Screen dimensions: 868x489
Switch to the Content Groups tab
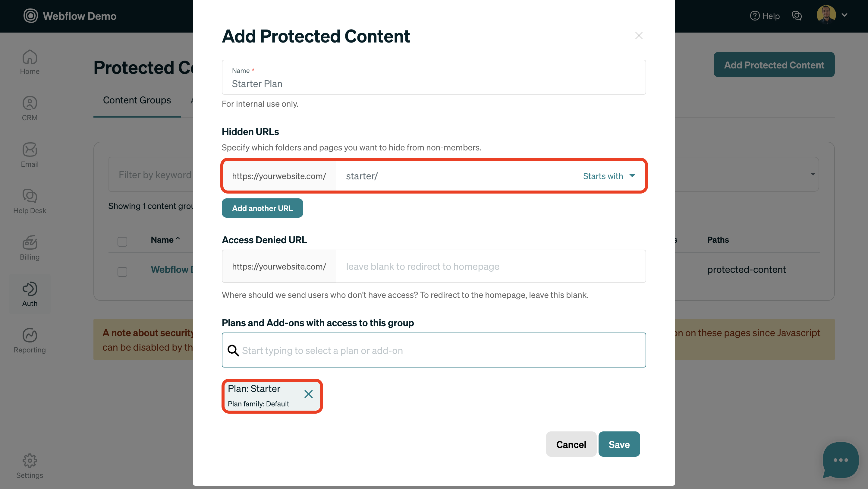pyautogui.click(x=137, y=100)
